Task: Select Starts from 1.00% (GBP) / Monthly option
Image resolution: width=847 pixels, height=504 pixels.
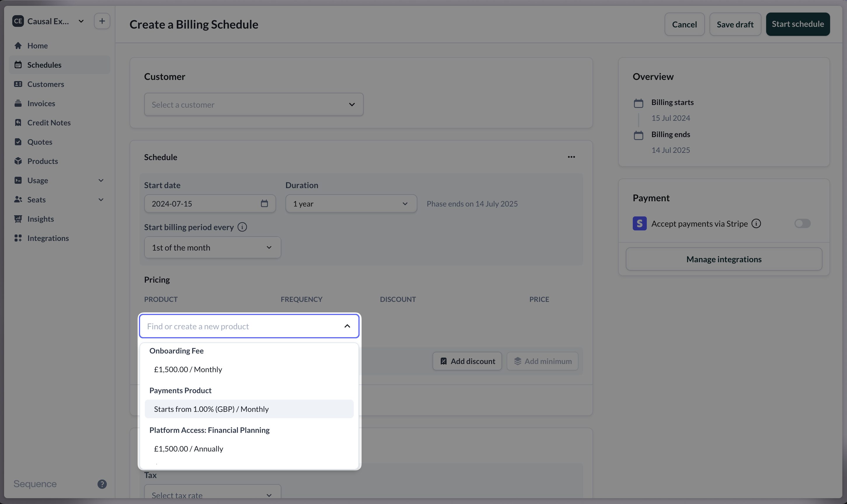Action: coord(249,409)
